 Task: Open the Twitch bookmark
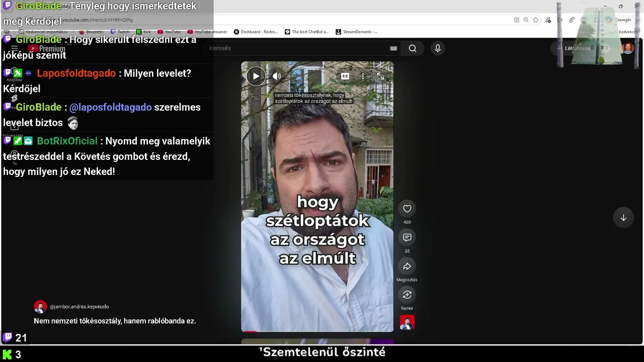(120, 32)
